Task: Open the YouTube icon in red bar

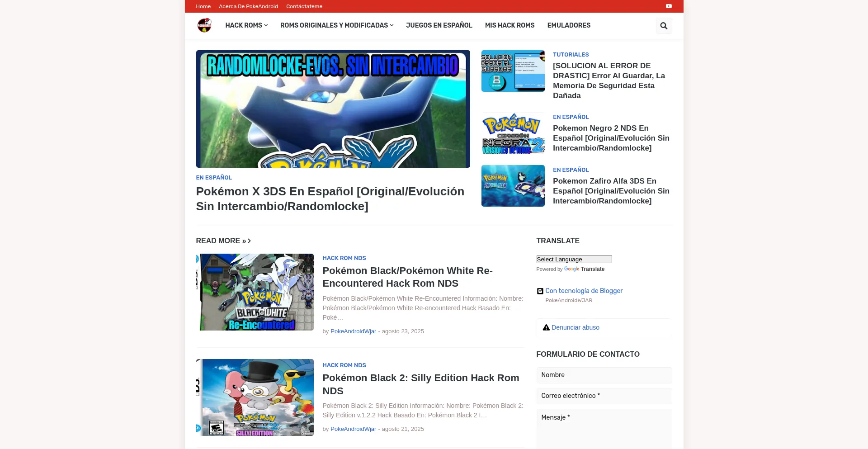Action: click(669, 6)
